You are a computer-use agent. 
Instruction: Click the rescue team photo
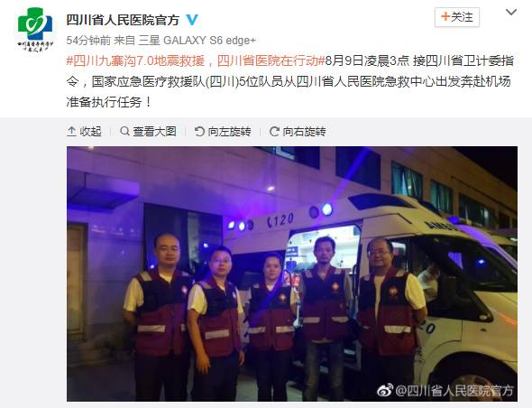(292, 274)
